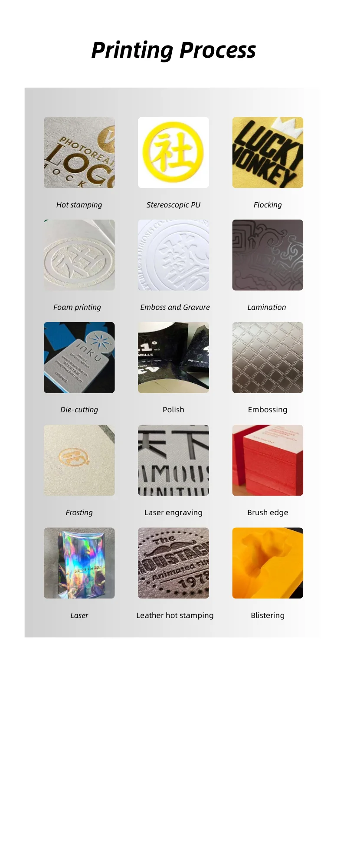Open the Brush edge red cards image
This screenshot has width=347, height=868.
click(x=268, y=460)
